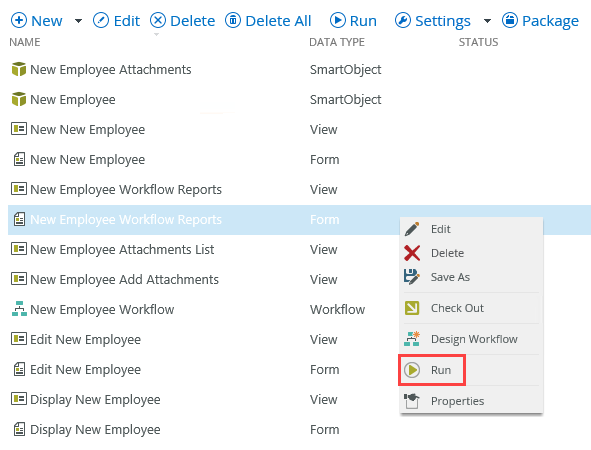This screenshot has height=450, width=591.
Task: Click the Package toolbar button
Action: (540, 21)
